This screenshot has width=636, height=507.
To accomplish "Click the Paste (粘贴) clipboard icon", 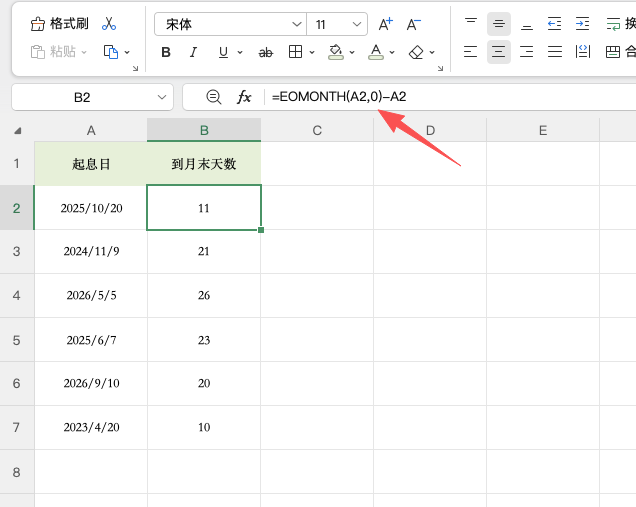I will click(x=38, y=52).
